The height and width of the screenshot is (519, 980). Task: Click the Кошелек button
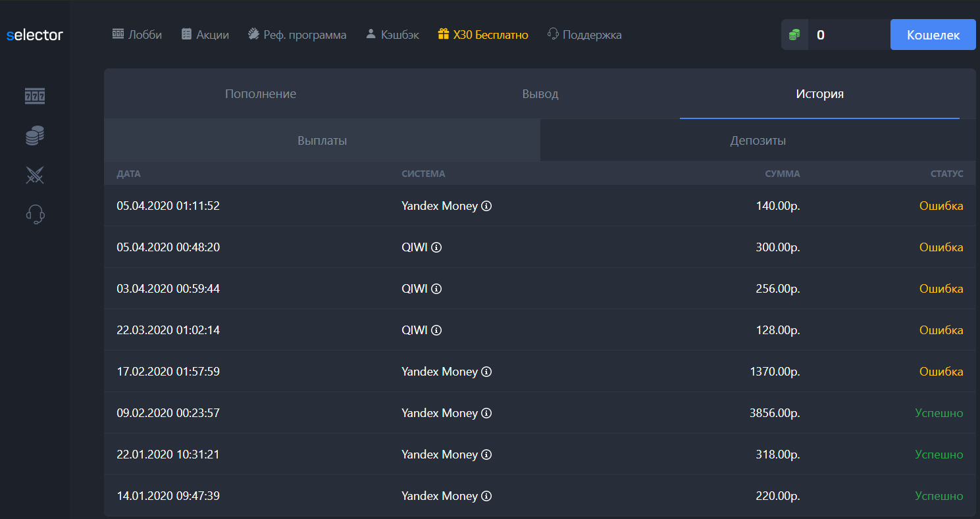(x=933, y=35)
